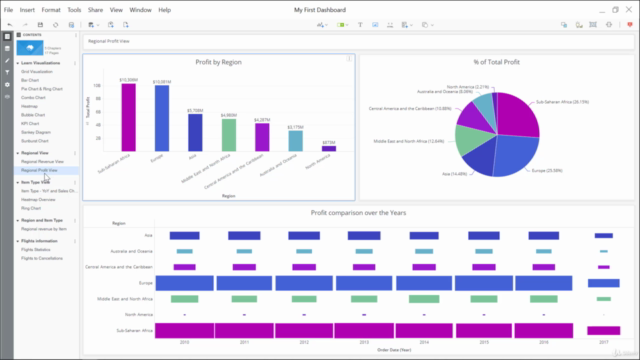Collapse the Regional View chapter
640x360 pixels.
[18, 153]
